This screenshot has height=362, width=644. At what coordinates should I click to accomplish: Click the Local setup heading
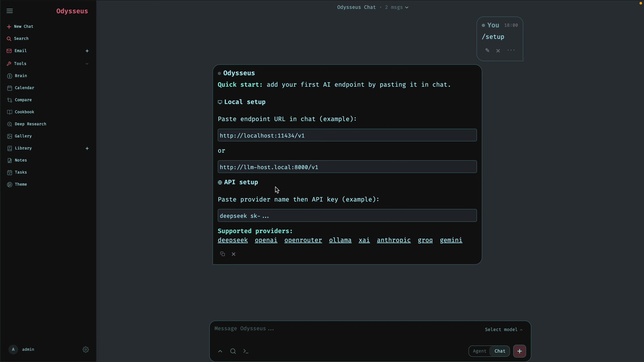[245, 102]
